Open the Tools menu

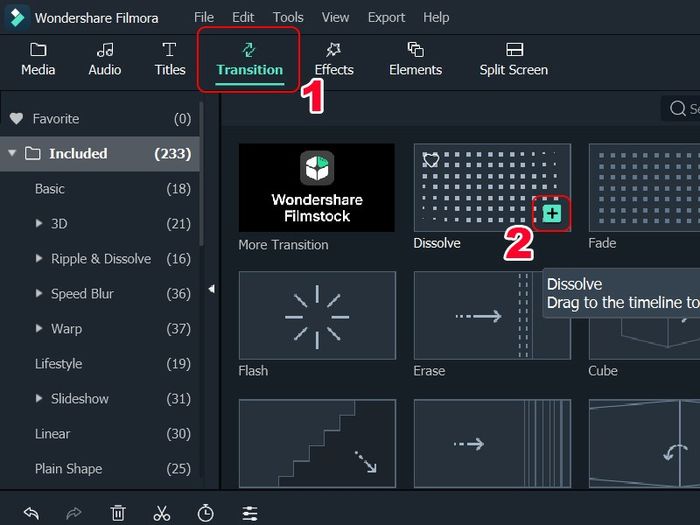[288, 17]
